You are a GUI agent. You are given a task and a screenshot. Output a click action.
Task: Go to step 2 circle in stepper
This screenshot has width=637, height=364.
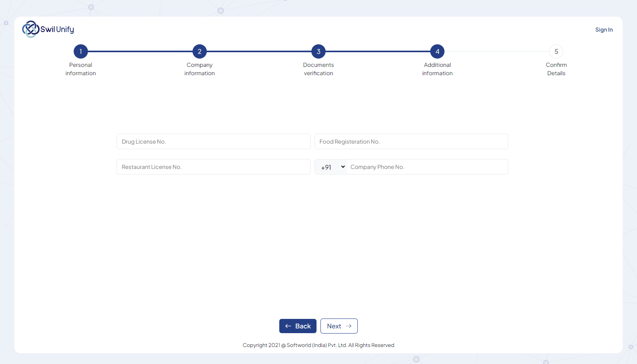[200, 51]
